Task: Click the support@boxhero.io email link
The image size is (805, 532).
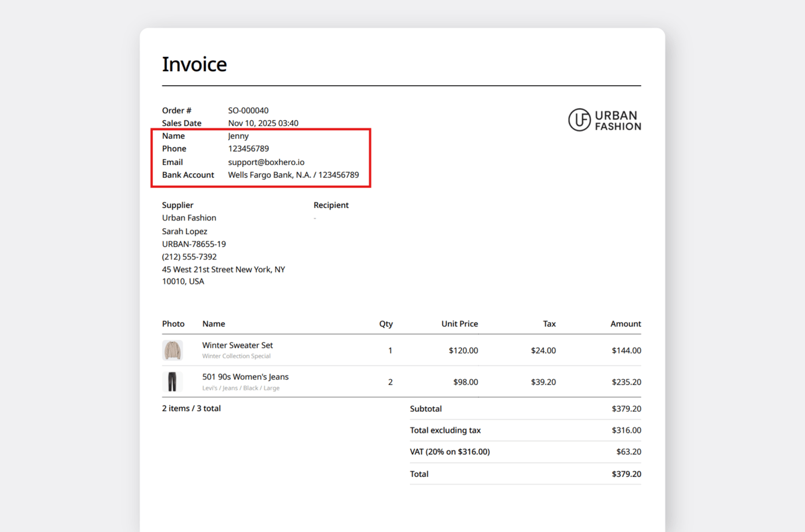Action: [x=266, y=162]
